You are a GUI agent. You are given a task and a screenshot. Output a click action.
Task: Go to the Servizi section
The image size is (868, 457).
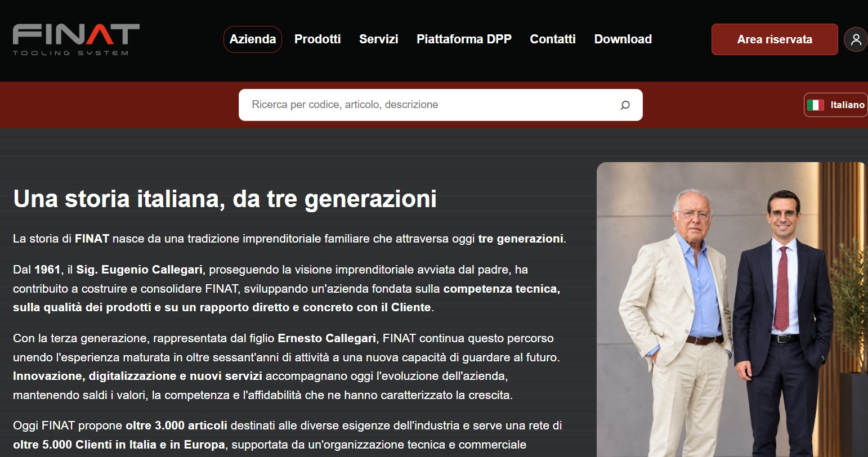(x=379, y=39)
